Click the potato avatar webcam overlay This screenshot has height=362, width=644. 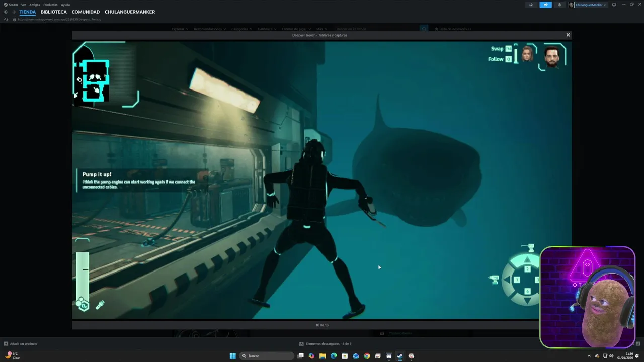(588, 297)
